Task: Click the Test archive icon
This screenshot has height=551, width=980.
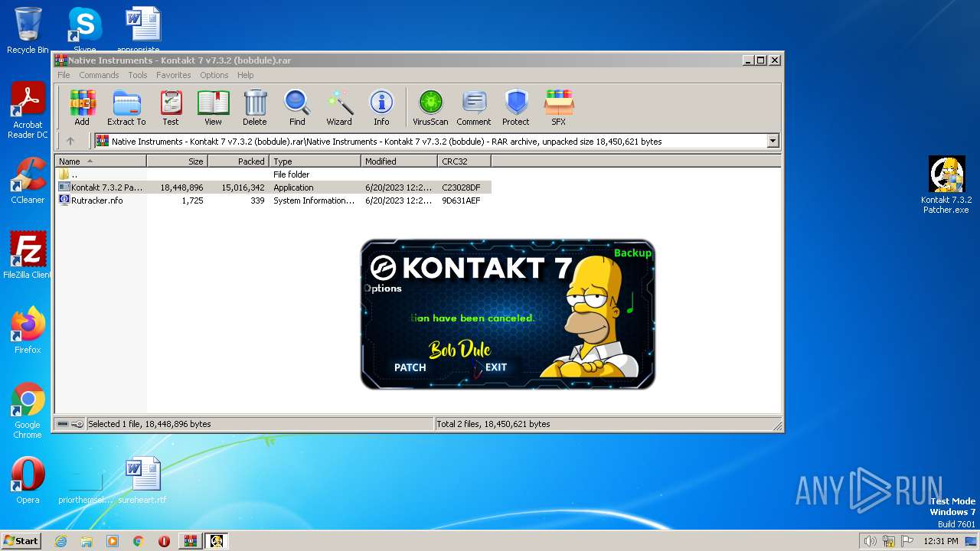Action: click(171, 107)
